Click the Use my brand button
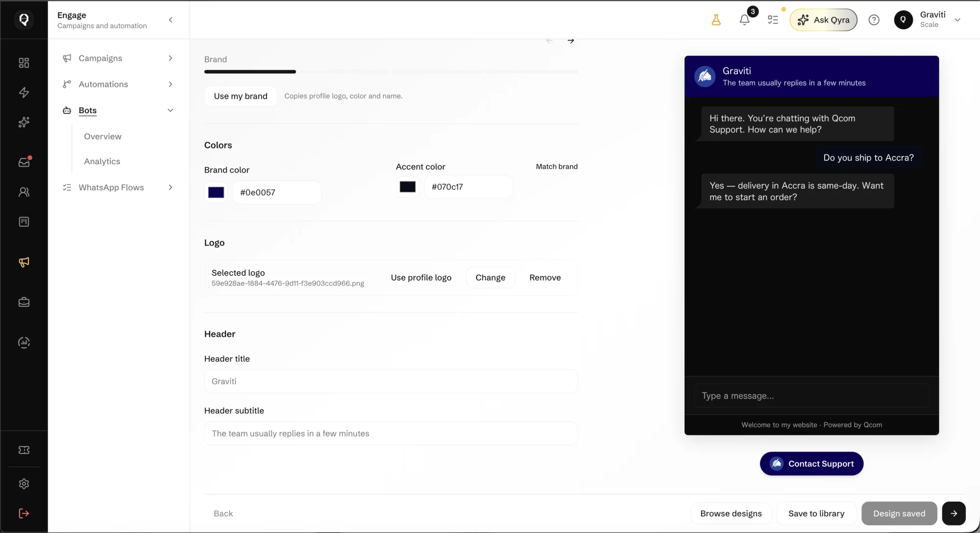The image size is (980, 533). point(241,96)
